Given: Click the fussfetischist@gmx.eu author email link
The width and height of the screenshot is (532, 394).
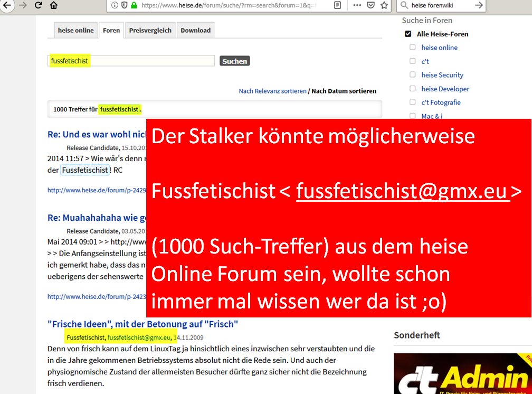Looking at the screenshot, I should point(139,337).
